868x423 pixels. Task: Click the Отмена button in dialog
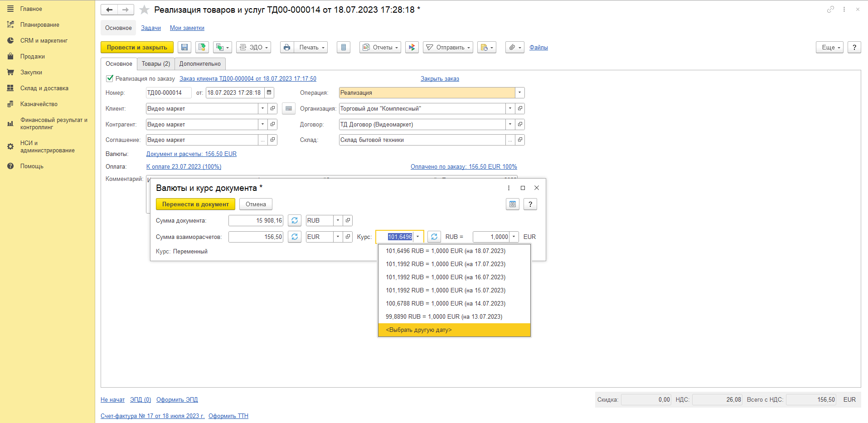(256, 204)
